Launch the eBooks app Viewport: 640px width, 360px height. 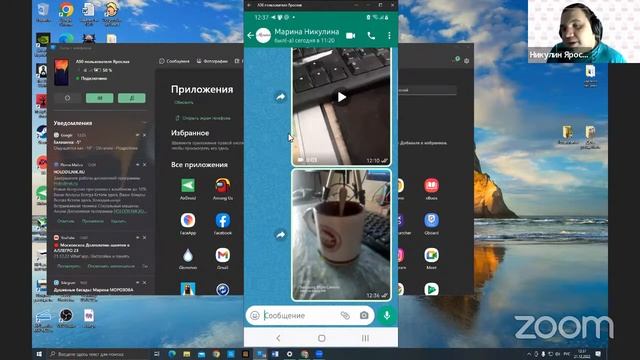[431, 189]
